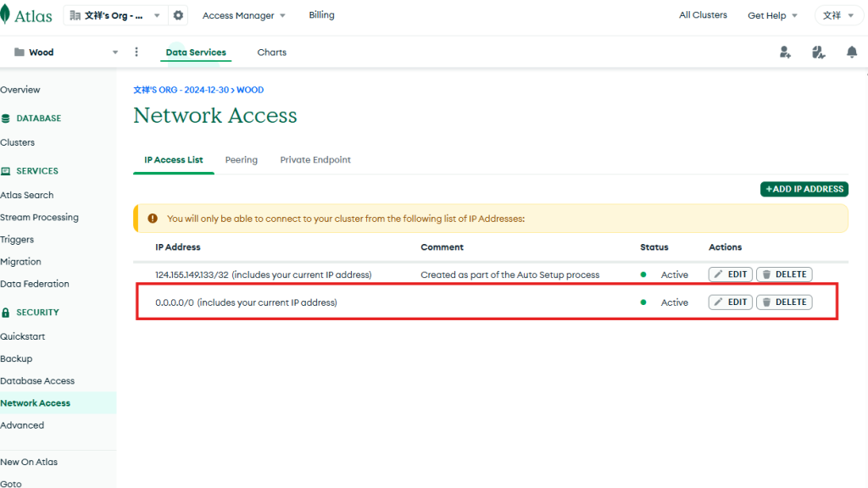The width and height of the screenshot is (868, 488).
Task: Go to All Clusters
Action: tap(703, 15)
